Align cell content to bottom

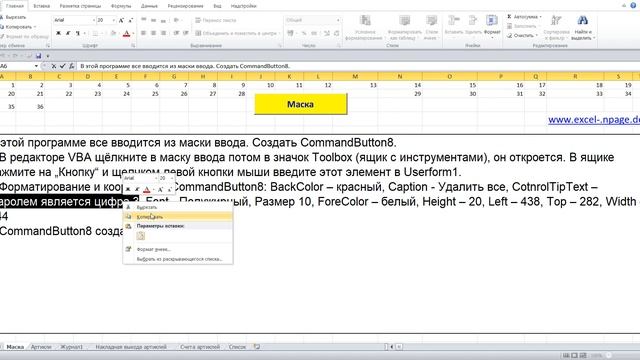pos(163,20)
